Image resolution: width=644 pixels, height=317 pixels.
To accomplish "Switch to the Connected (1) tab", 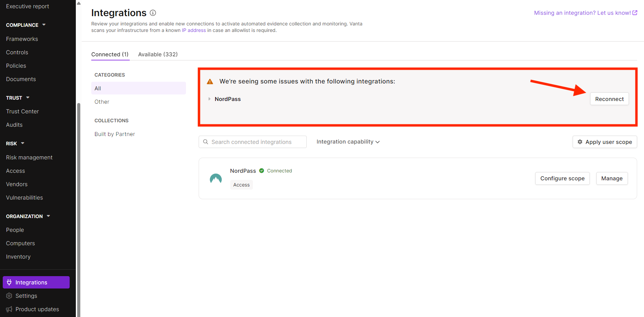I will pyautogui.click(x=110, y=54).
